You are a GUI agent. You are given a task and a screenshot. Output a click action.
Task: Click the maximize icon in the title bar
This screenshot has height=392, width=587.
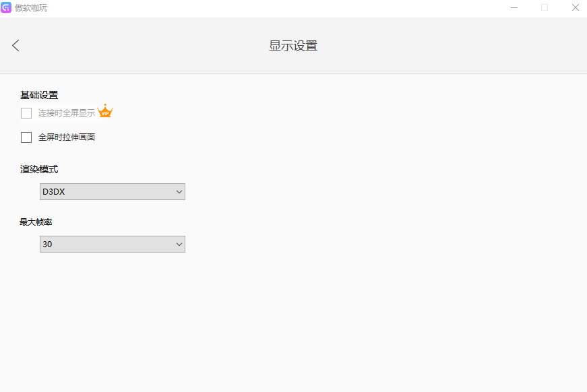(x=545, y=7)
